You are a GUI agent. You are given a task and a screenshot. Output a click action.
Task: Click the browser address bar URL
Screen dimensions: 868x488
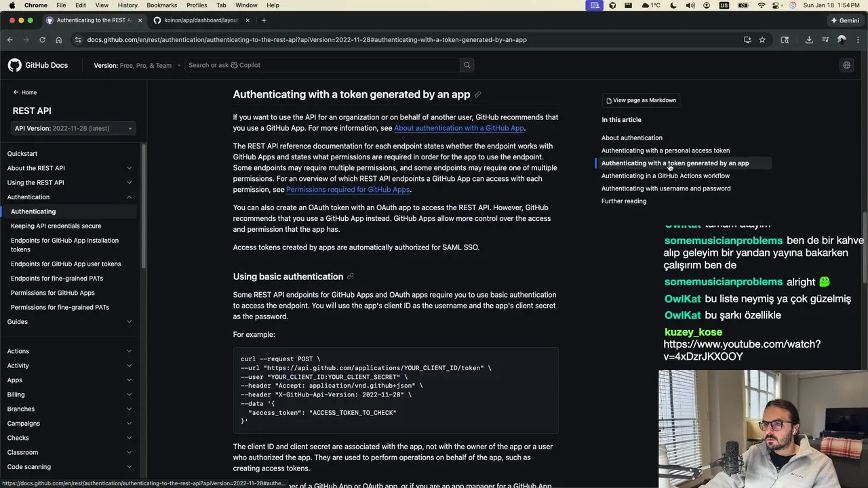pos(307,40)
